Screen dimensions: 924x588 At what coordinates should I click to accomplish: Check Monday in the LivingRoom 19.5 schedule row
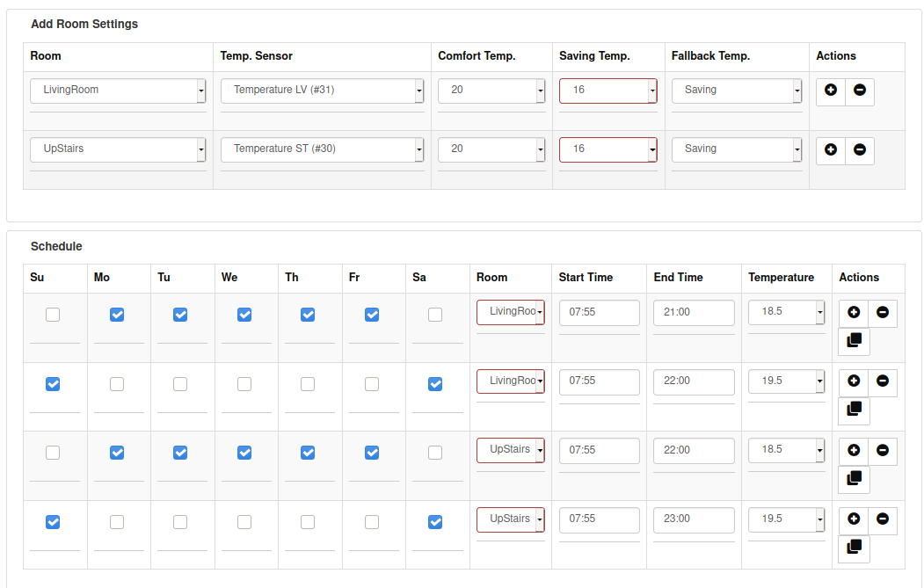coord(117,384)
